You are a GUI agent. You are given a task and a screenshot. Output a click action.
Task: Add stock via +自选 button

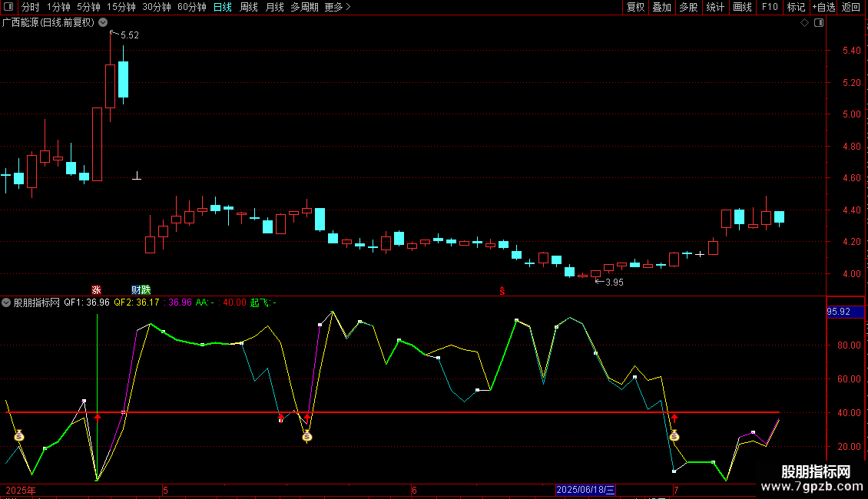pyautogui.click(x=823, y=7)
